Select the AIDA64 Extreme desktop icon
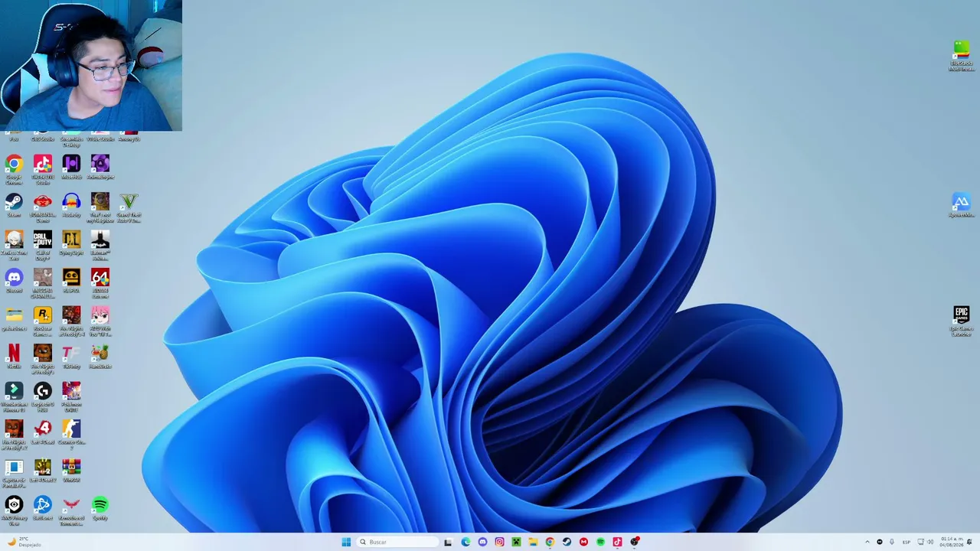The image size is (980, 551). 100,282
